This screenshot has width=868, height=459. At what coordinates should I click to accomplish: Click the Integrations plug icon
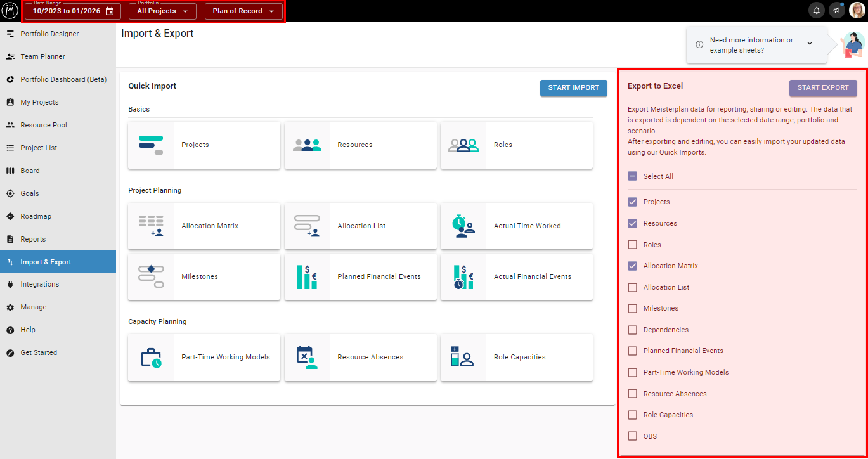[x=10, y=284]
